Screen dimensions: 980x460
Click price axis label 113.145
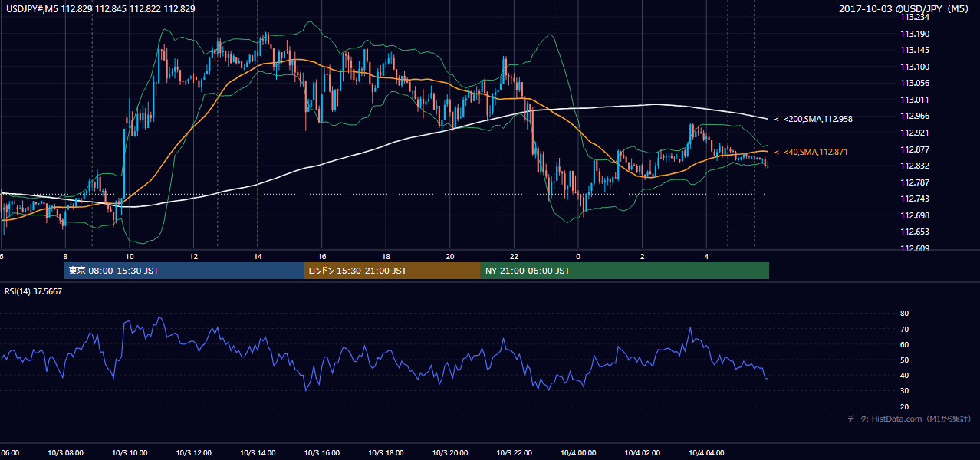tap(915, 51)
